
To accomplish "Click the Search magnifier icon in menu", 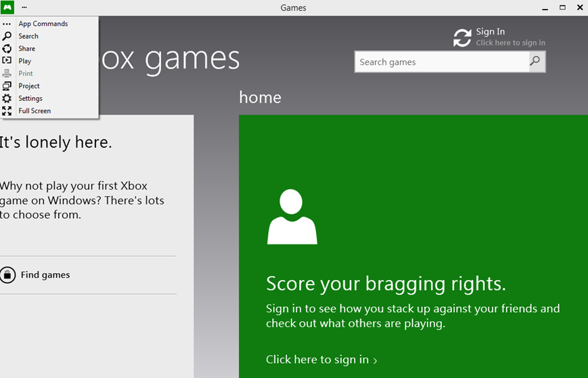I will [x=7, y=36].
